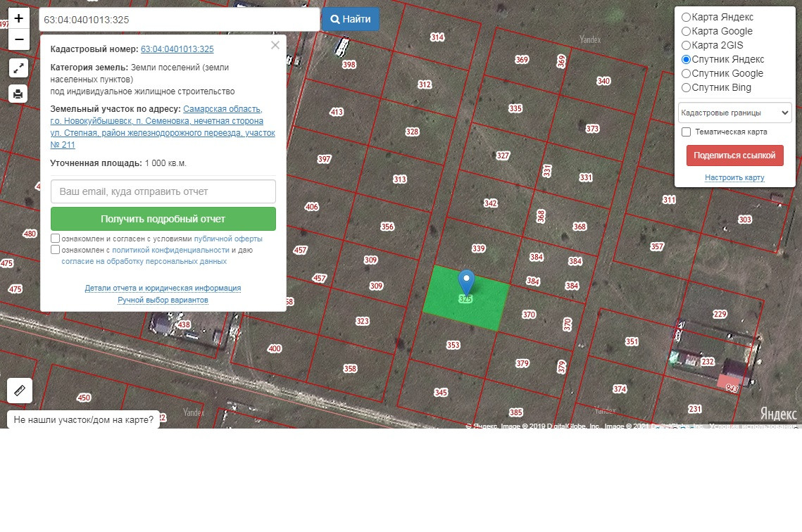Viewport: 802px width, 532px height.
Task: Click parcel label 358 on map
Action: click(x=350, y=369)
